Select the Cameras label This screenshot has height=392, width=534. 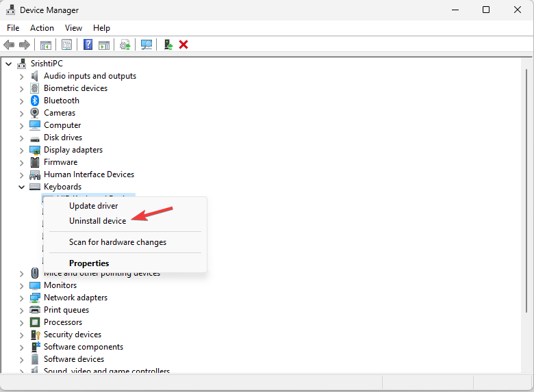click(60, 113)
